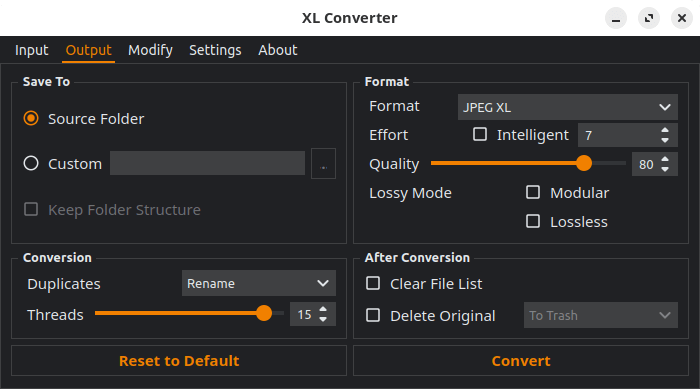Switch to the Input tab
Screen dimensions: 700x389
(x=31, y=50)
